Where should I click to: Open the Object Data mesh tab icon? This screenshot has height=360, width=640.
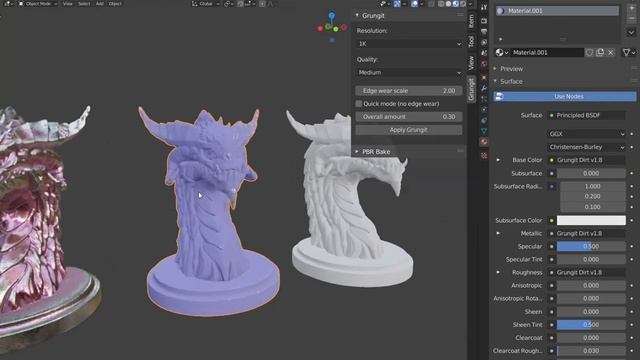(484, 131)
